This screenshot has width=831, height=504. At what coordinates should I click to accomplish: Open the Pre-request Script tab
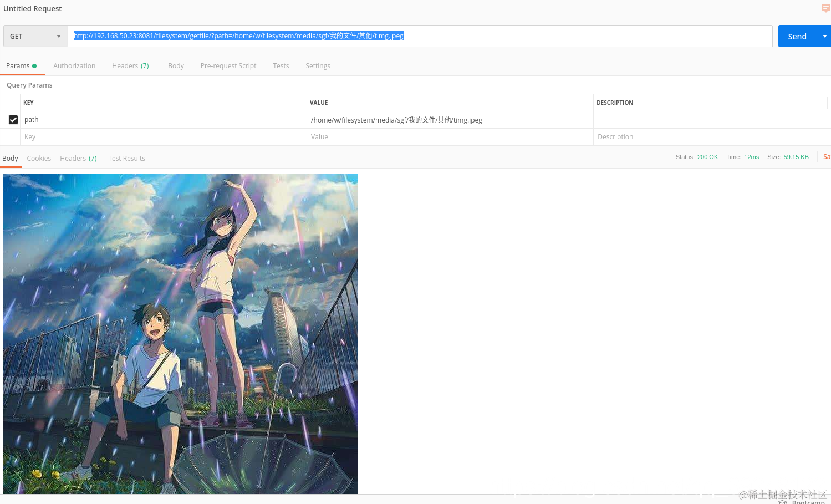[x=228, y=66]
